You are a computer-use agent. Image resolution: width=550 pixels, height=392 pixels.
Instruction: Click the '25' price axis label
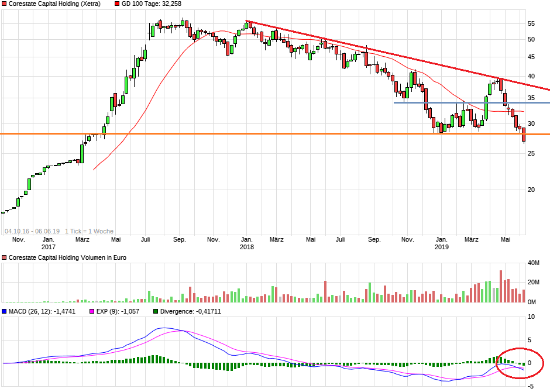click(x=531, y=153)
